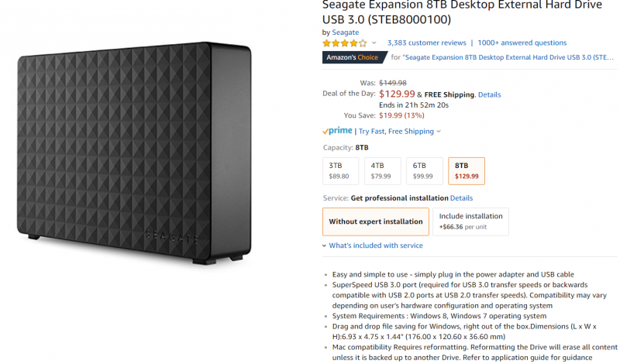Screen dimensions: 620x364
Task: Select the 8TB capacity option
Action: 466,170
